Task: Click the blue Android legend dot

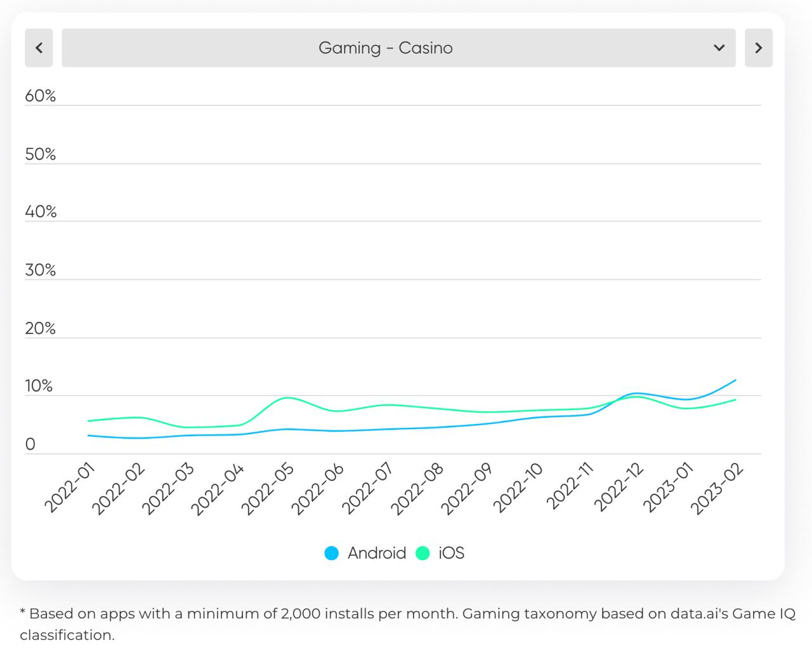Action: coord(331,553)
